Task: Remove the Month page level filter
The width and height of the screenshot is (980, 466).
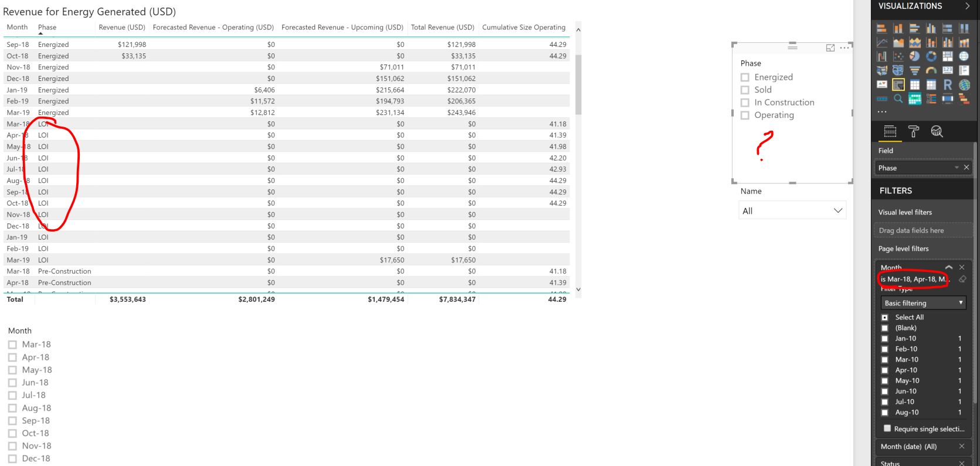Action: point(962,267)
